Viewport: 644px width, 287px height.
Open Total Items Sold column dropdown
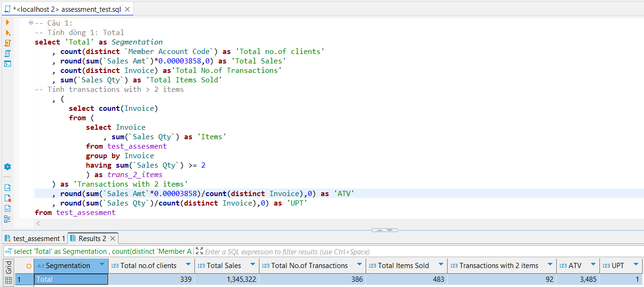pyautogui.click(x=441, y=265)
